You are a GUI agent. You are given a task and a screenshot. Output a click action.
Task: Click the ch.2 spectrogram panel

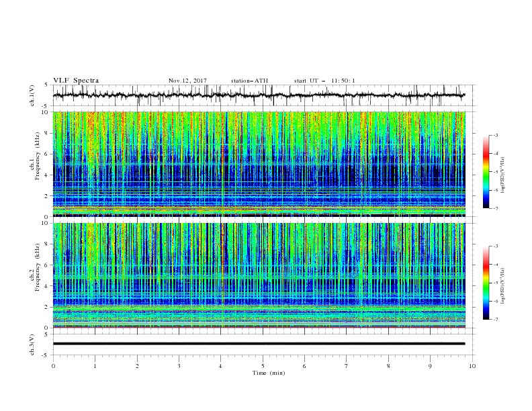pos(259,275)
